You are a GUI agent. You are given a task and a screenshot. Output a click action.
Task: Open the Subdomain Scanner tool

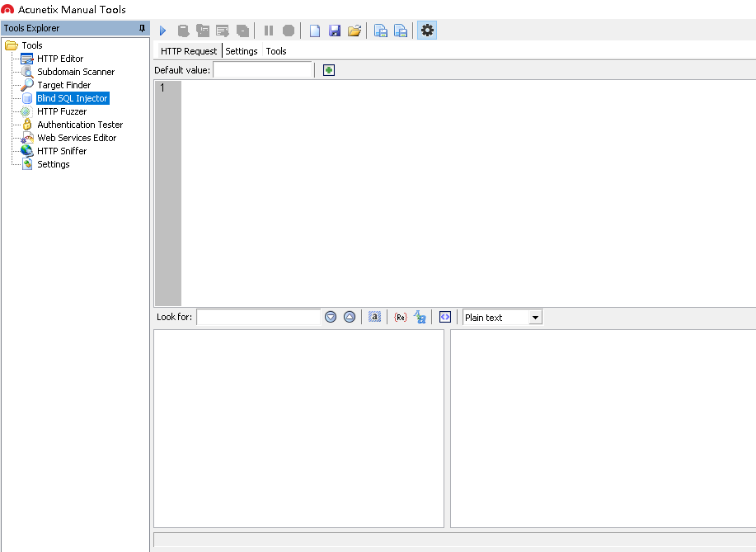tap(76, 72)
